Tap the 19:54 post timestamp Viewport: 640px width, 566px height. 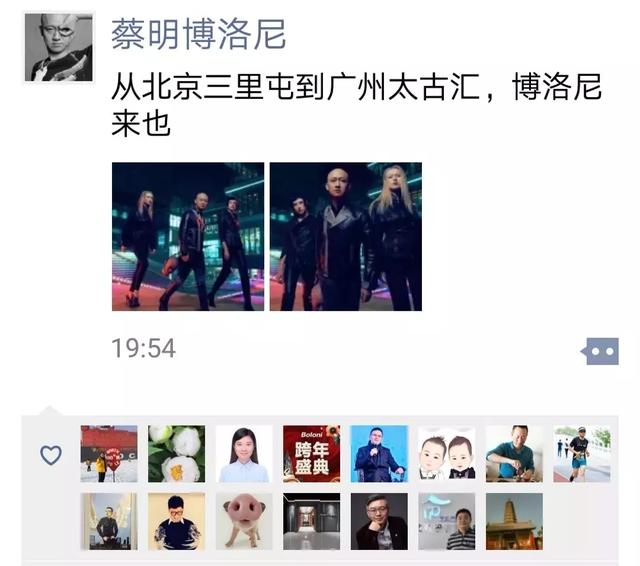pyautogui.click(x=144, y=348)
